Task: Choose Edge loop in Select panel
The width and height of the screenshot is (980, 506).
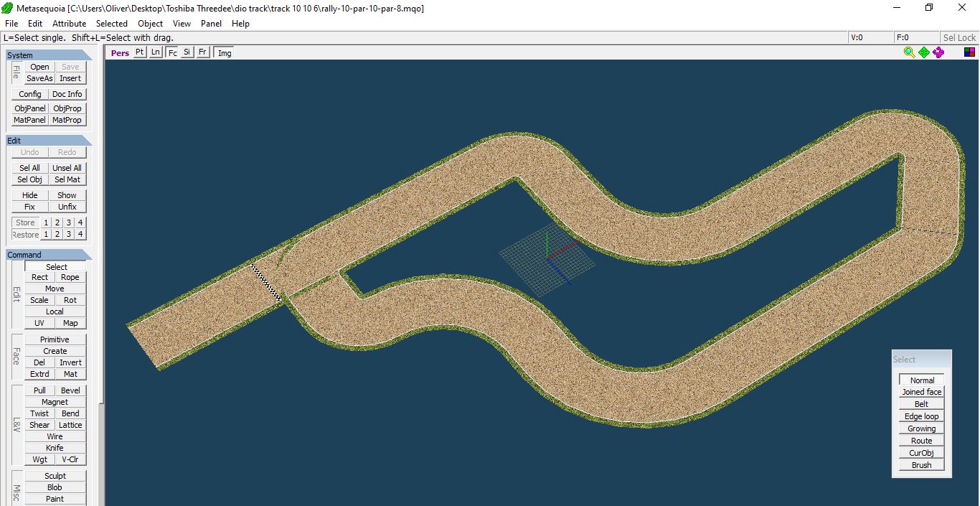Action: tap(921, 416)
